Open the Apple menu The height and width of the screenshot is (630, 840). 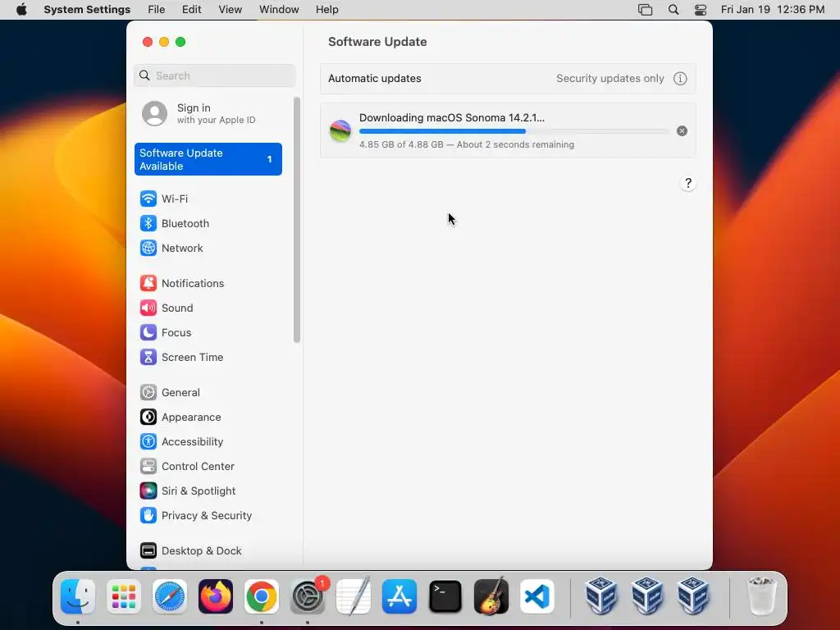click(x=21, y=10)
